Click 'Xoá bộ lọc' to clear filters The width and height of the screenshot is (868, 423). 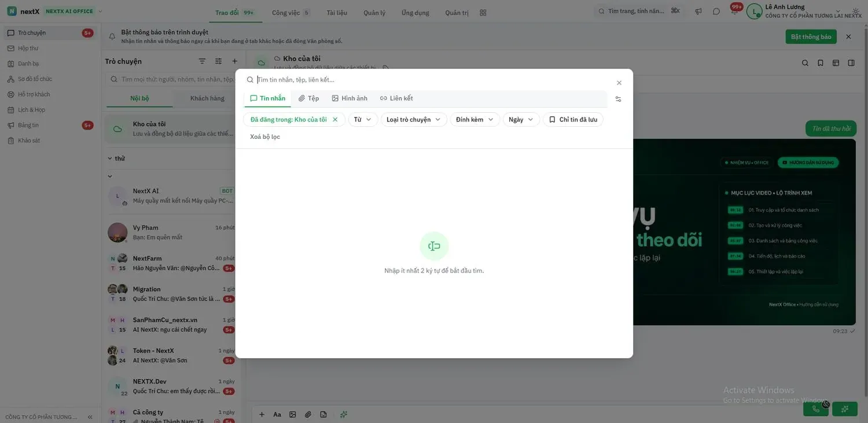tap(265, 137)
